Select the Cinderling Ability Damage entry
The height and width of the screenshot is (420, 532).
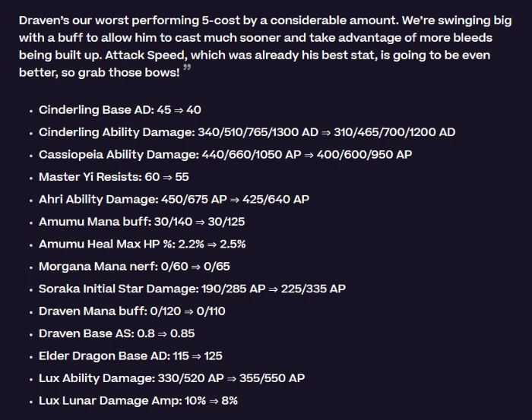(x=247, y=132)
